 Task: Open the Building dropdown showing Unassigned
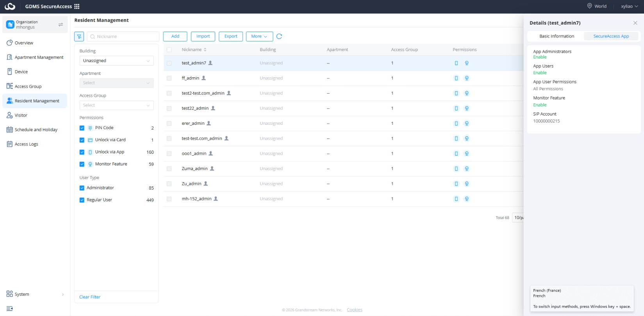point(116,61)
